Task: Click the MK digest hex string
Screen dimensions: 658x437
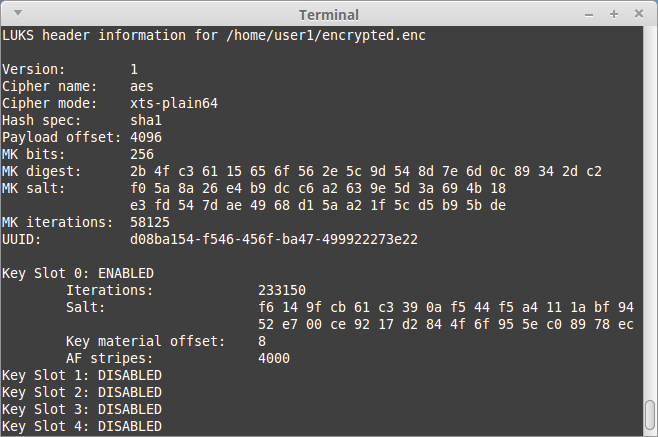Action: click(366, 171)
